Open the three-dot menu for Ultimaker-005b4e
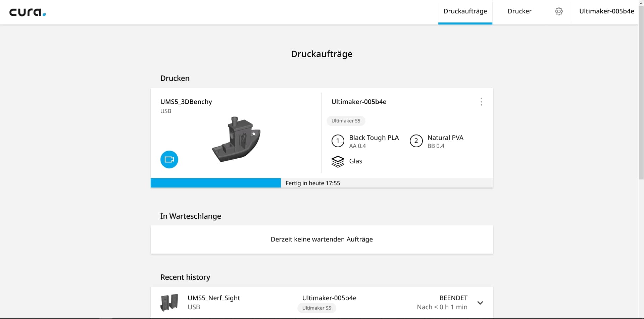 (481, 102)
